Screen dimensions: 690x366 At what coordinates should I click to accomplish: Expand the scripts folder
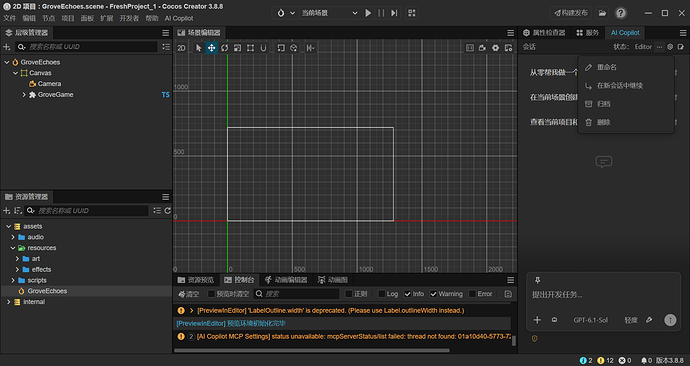click(x=13, y=280)
